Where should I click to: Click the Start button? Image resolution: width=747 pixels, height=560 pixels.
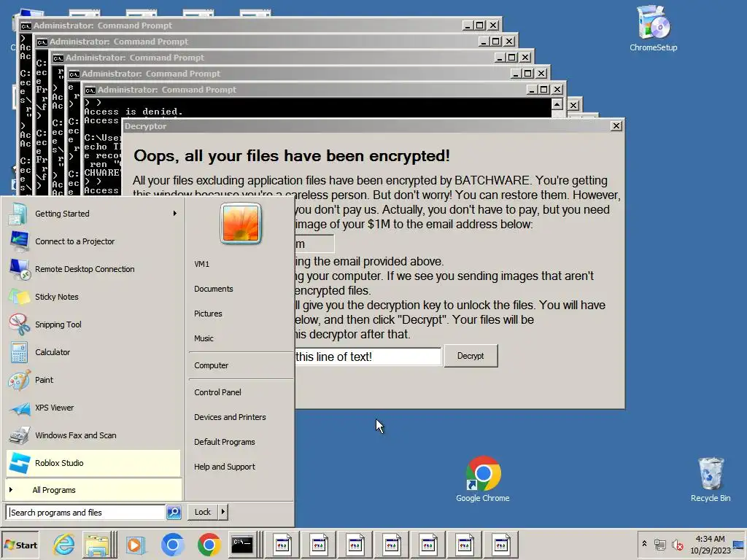[x=20, y=545]
